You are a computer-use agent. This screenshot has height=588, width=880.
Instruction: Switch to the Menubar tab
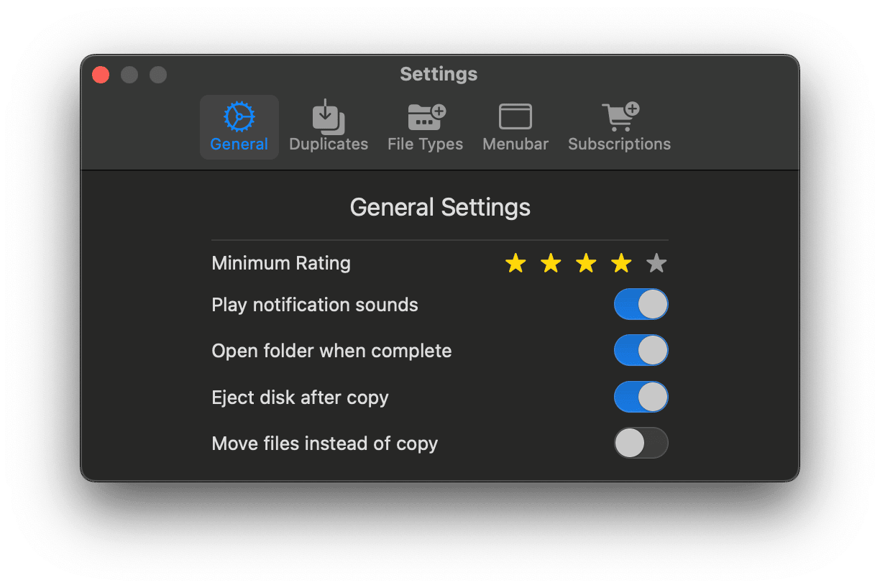(515, 127)
